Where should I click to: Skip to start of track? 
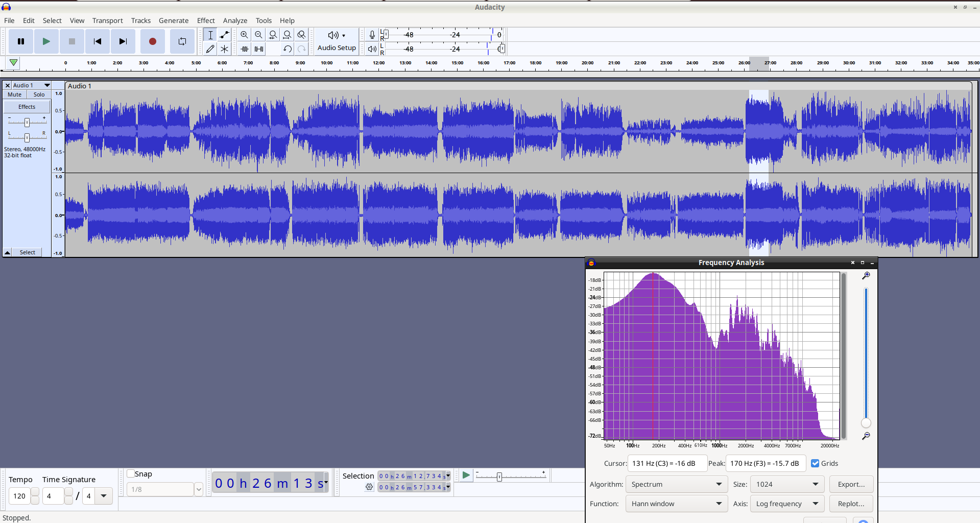tap(97, 41)
